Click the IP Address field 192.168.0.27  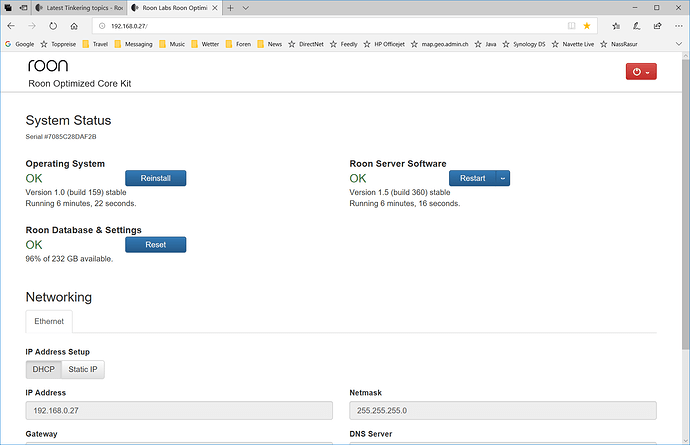click(x=179, y=410)
